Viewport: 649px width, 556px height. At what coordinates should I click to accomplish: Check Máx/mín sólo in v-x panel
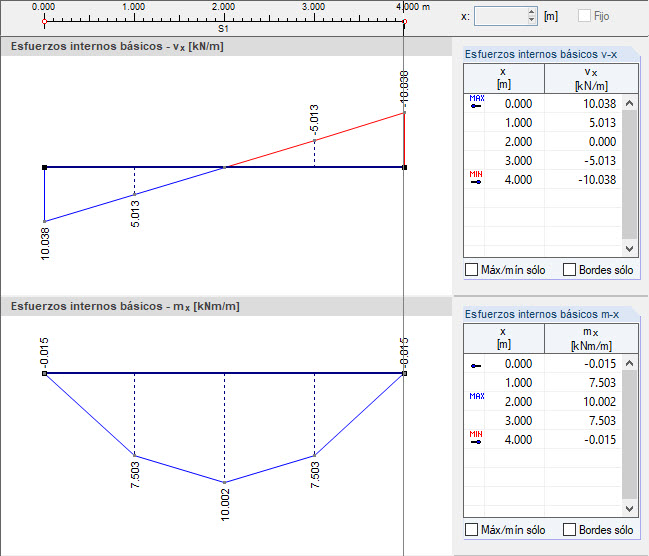[x=471, y=270]
